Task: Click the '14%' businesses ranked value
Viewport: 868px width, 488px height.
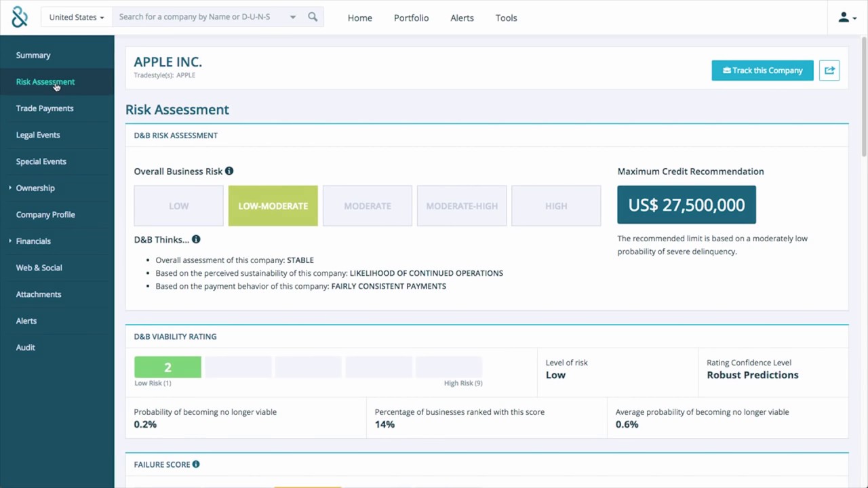Action: point(384,424)
